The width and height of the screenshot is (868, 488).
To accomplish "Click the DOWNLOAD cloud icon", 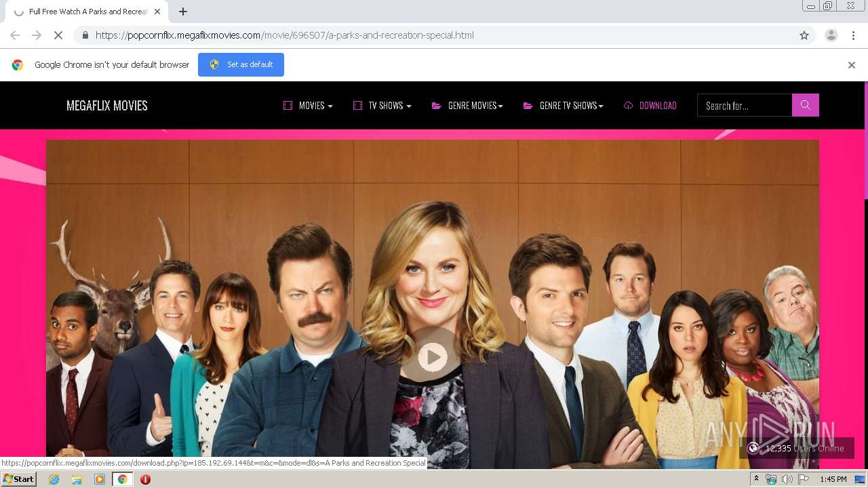I will (628, 106).
